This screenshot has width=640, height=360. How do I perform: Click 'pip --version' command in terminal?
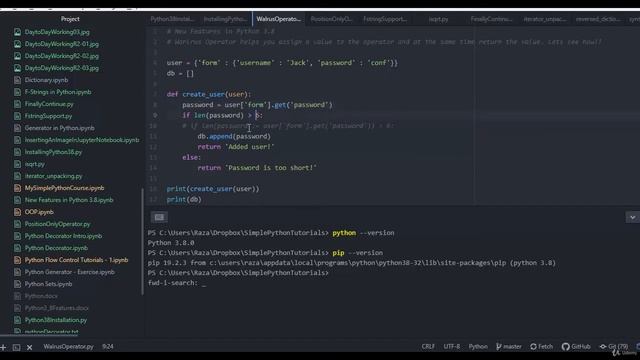358,253
